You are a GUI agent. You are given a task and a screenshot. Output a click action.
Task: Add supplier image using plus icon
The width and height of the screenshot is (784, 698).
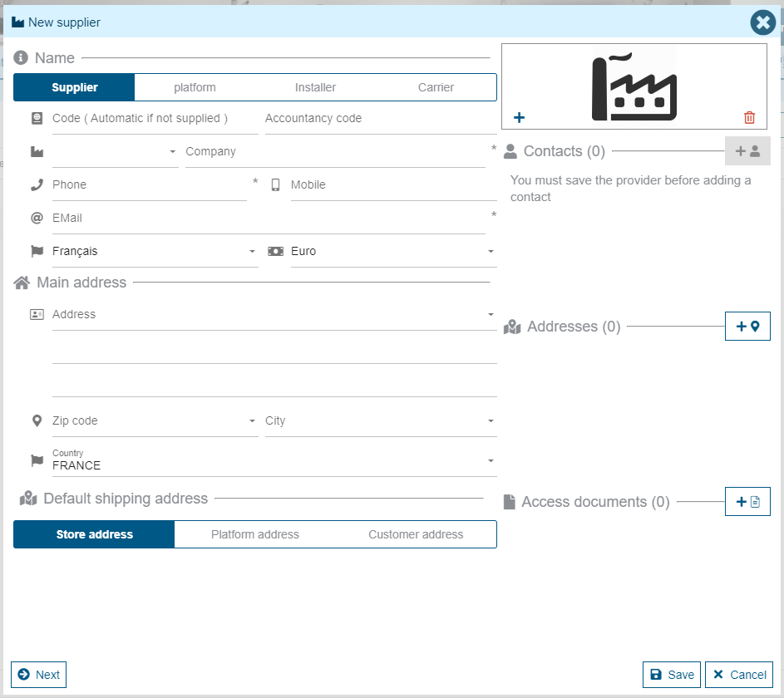520,118
